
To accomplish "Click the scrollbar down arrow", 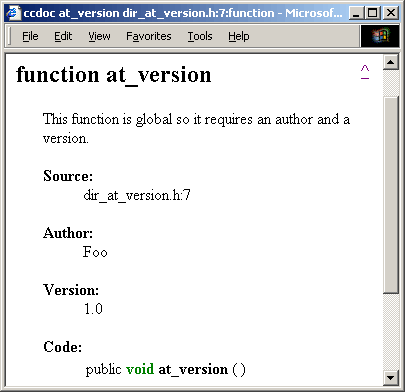I will 391,378.
